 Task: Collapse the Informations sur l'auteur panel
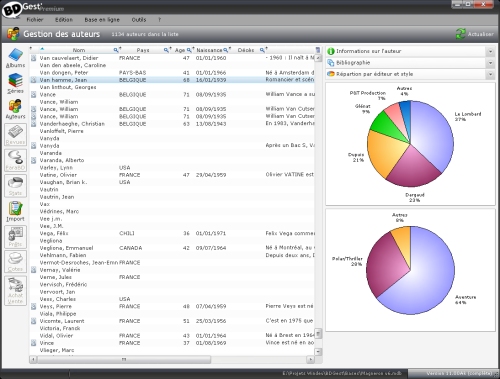[x=490, y=51]
